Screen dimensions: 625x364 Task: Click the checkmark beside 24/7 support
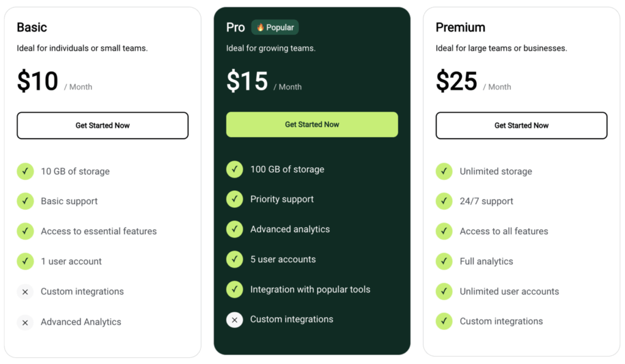[x=444, y=201]
